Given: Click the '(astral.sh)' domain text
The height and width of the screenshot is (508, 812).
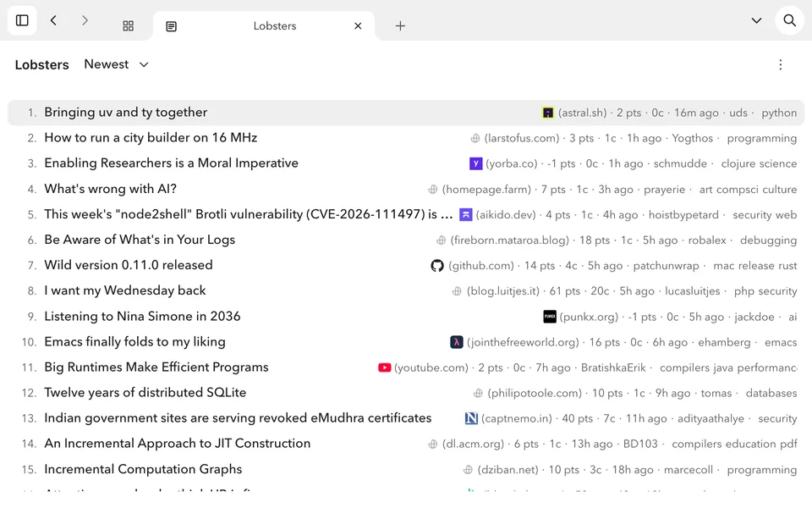Looking at the screenshot, I should tap(582, 113).
